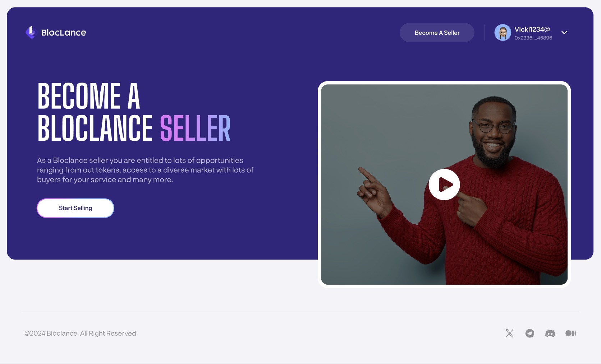Image resolution: width=601 pixels, height=364 pixels.
Task: Click the white BLOCLANCE heading word
Action: pos(95,128)
